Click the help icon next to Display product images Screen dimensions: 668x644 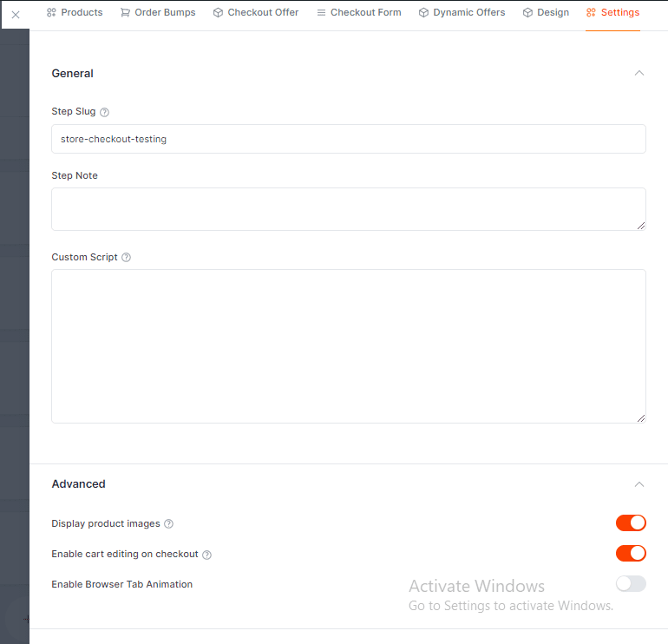(169, 524)
